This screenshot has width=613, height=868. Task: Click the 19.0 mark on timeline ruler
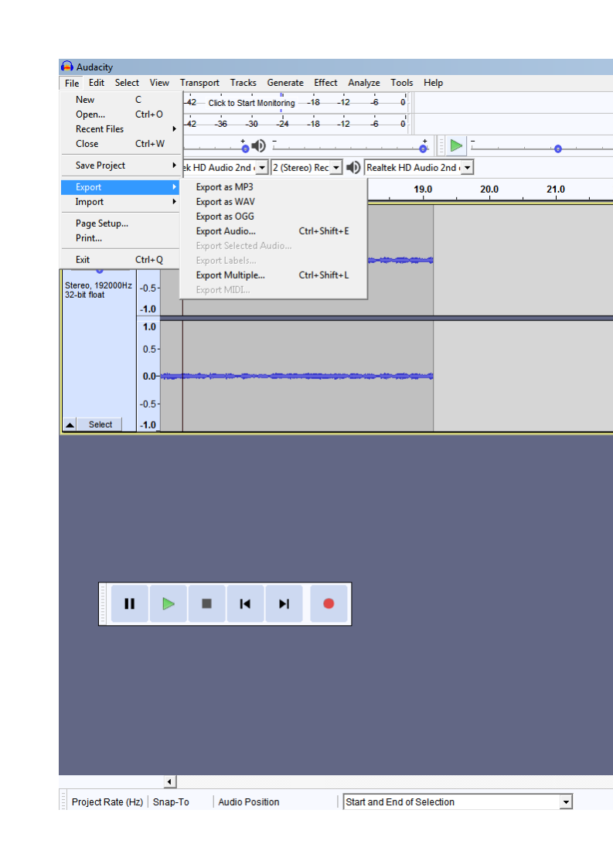click(423, 190)
